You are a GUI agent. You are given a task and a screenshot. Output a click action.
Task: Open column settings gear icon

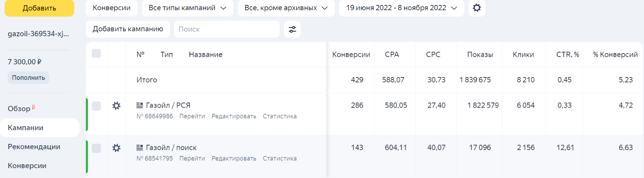(477, 8)
